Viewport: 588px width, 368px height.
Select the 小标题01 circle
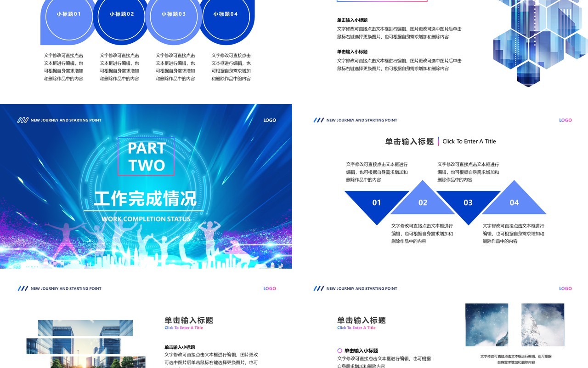click(69, 17)
